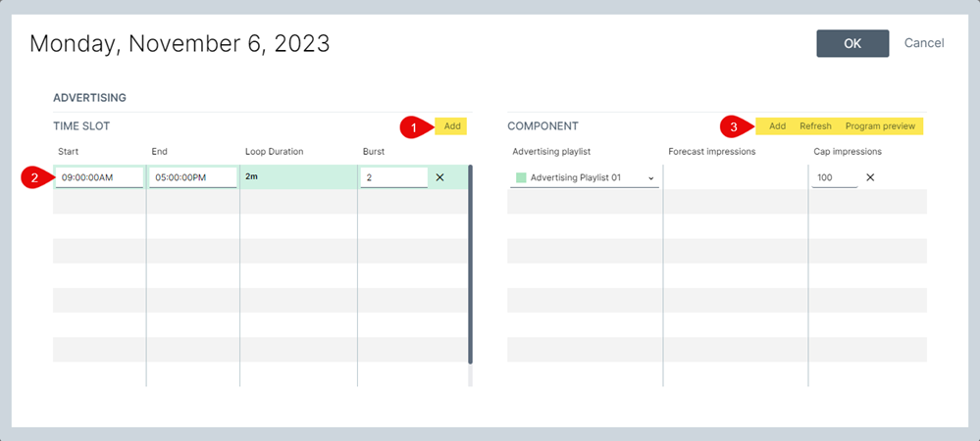Image resolution: width=980 pixels, height=441 pixels.
Task: Open Program preview
Action: pyautogui.click(x=880, y=126)
